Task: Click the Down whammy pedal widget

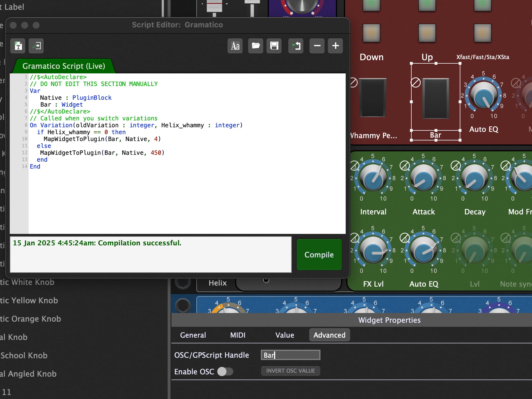Action: [373, 97]
